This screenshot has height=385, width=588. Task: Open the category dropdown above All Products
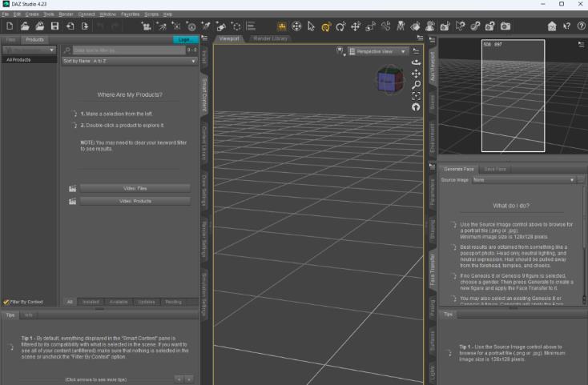point(29,50)
